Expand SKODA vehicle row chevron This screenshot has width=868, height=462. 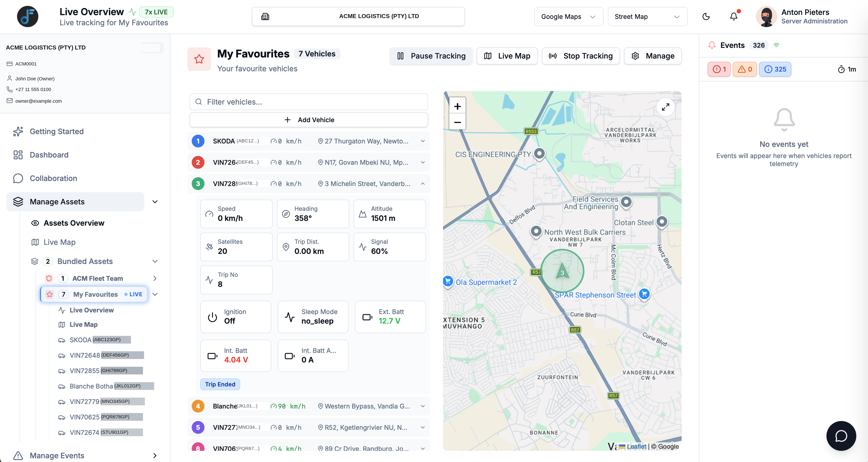tap(423, 141)
